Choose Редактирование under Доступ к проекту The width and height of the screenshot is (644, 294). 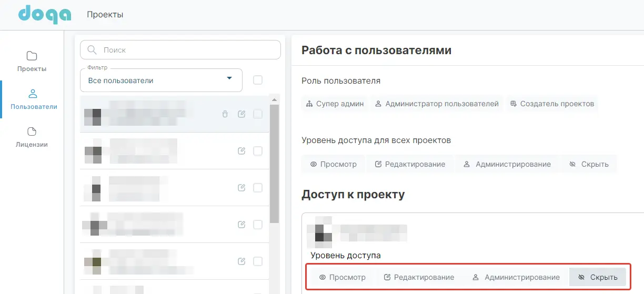click(419, 277)
